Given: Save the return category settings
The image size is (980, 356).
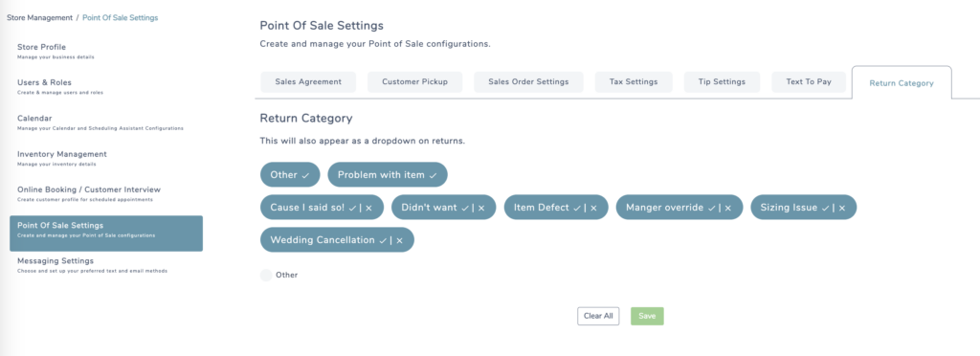Looking at the screenshot, I should (647, 316).
